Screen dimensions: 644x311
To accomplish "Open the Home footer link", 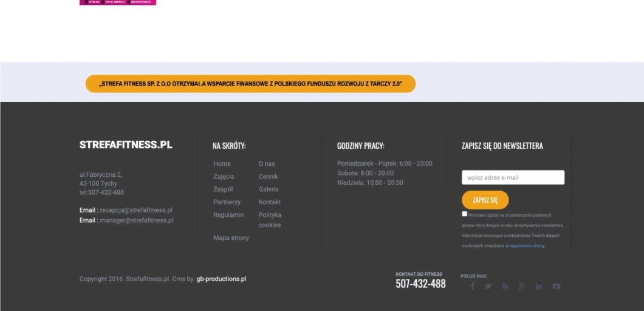I will tap(222, 163).
